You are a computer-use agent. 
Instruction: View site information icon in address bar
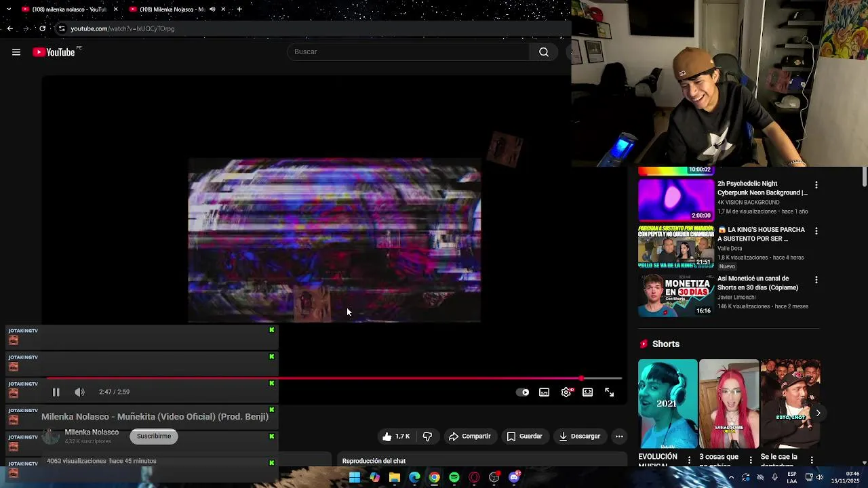[62, 28]
